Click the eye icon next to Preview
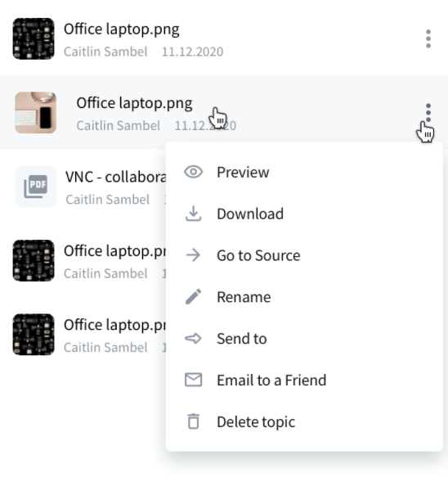This screenshot has height=491, width=448. coord(193,172)
